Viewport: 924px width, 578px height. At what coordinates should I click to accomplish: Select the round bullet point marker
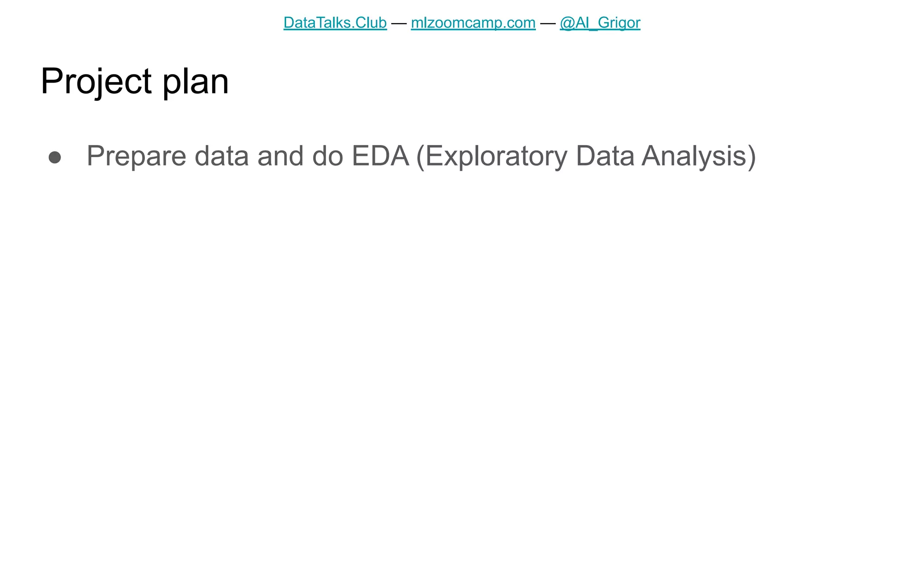(x=55, y=157)
